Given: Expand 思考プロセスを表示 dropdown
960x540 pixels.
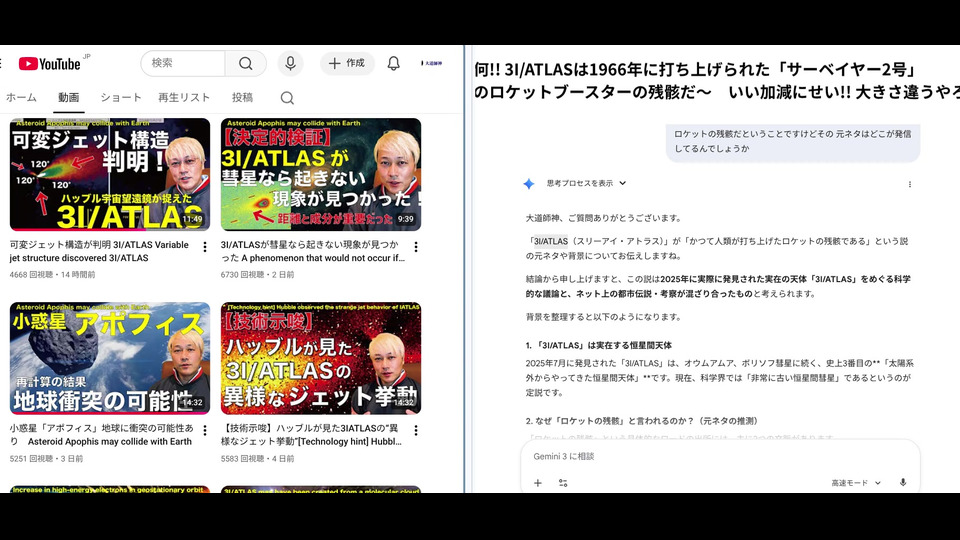Looking at the screenshot, I should click(x=586, y=183).
